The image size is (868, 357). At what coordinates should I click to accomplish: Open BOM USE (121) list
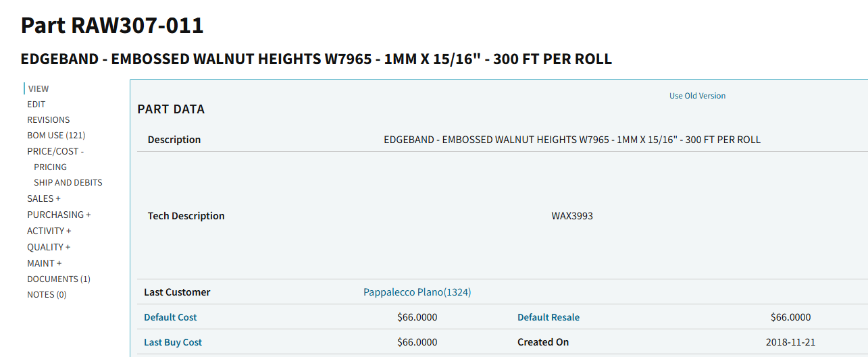(56, 135)
